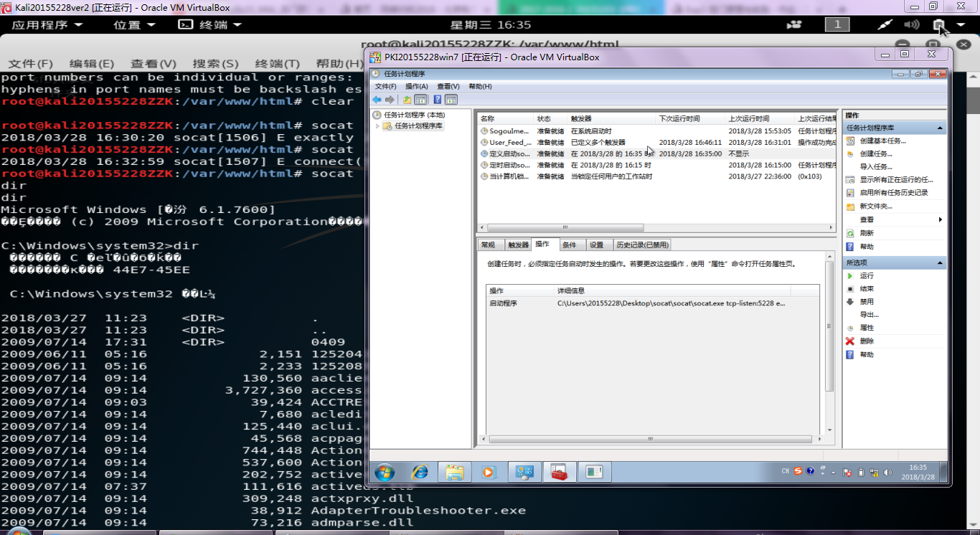The image size is (980, 535).
Task: Select the 定时启动so task row
Action: coord(656,165)
